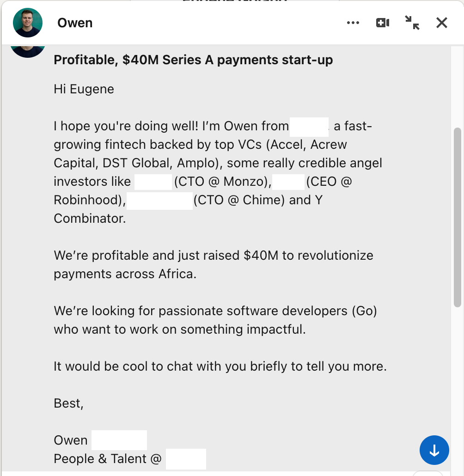Click the text "(CTO @ Monzo)"
This screenshot has height=476, width=464.
coord(222,182)
